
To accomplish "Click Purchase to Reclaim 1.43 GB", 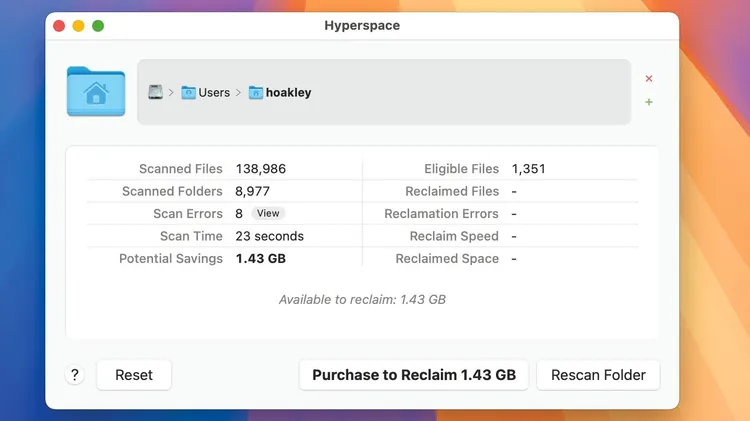I will click(414, 375).
